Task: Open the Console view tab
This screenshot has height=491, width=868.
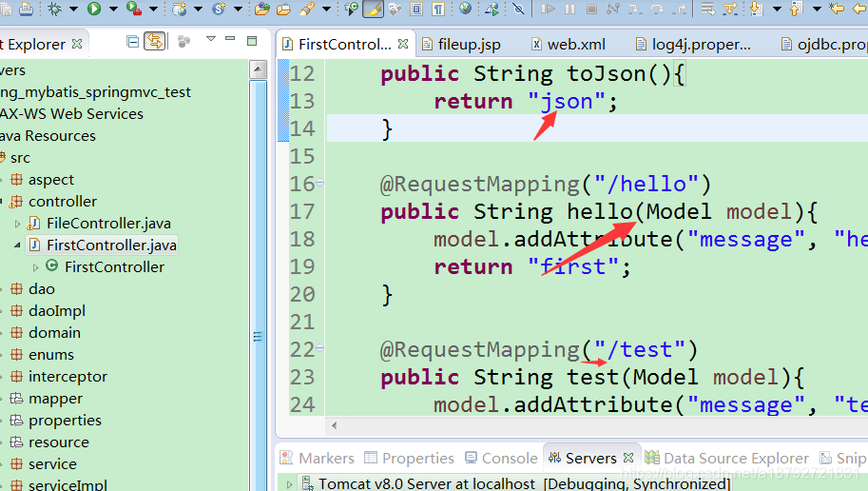Action: click(x=502, y=459)
